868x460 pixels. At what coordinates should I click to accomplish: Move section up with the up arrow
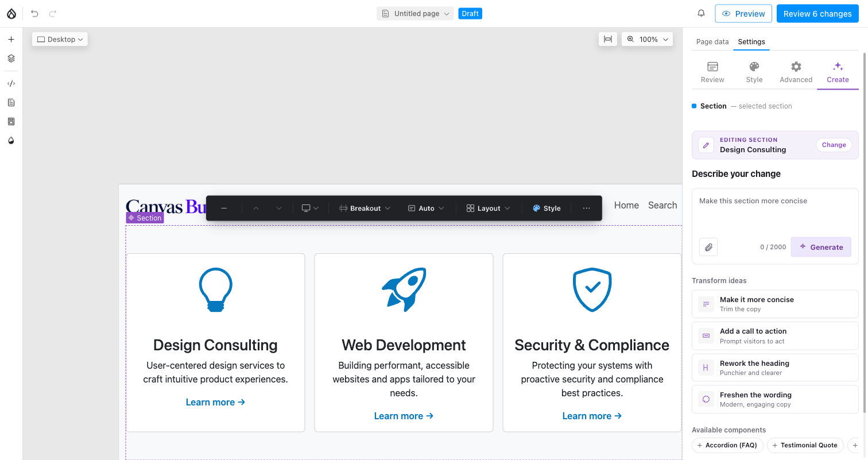tap(256, 208)
